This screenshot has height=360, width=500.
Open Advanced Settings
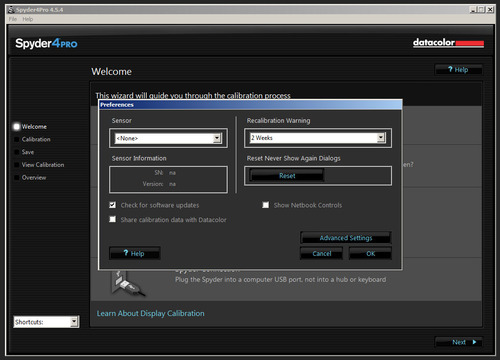[346, 238]
